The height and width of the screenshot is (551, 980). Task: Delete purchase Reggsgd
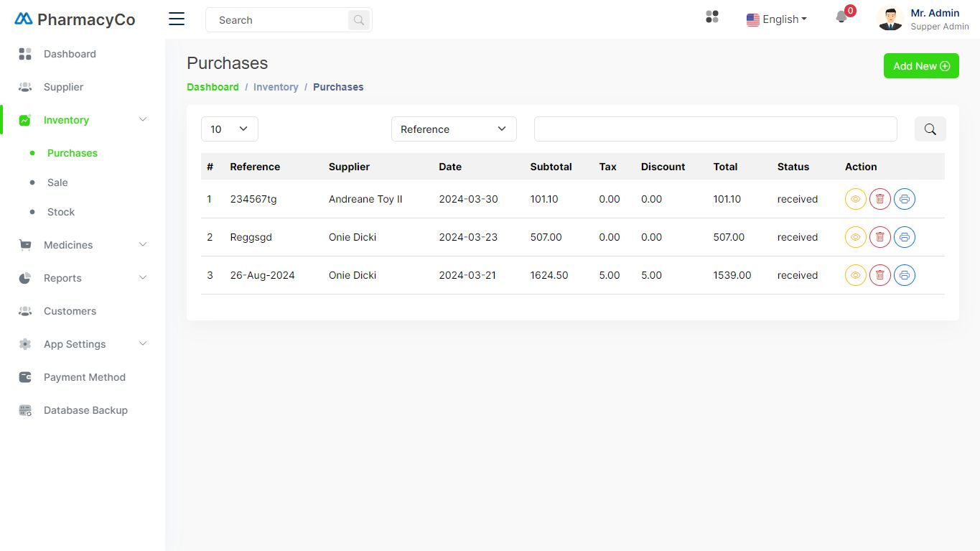point(880,237)
